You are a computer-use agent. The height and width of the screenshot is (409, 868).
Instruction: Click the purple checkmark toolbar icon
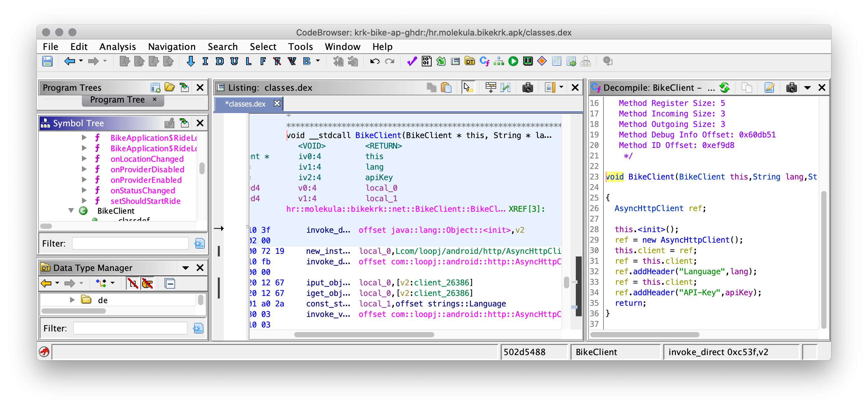412,61
